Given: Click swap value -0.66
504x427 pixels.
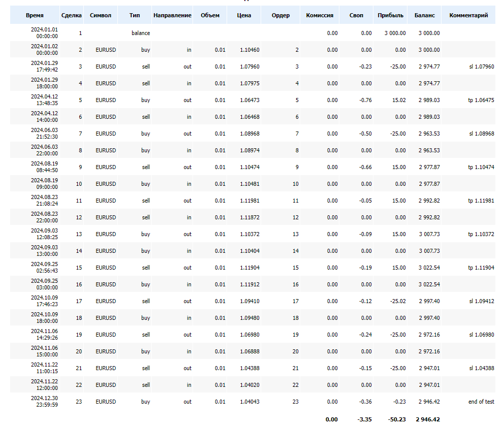Looking at the screenshot, I should pyautogui.click(x=365, y=167).
